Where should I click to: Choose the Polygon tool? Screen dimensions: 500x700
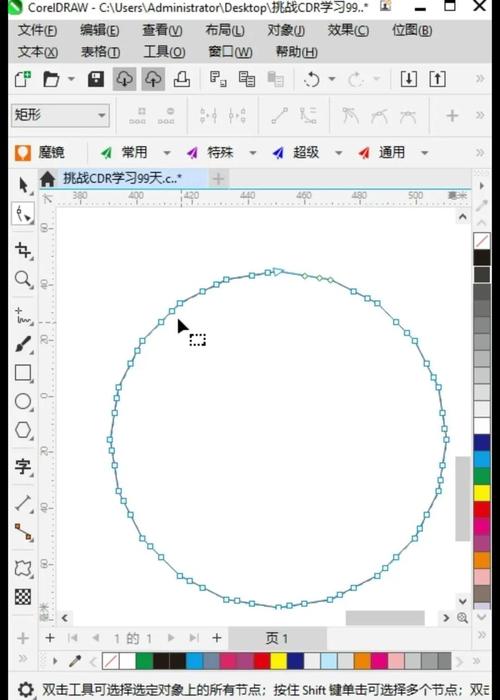23,430
